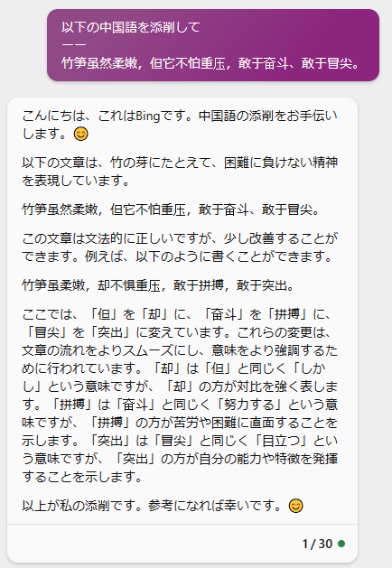Click the dash line in the user message
Viewport: 392px width, 568px height.
74,45
